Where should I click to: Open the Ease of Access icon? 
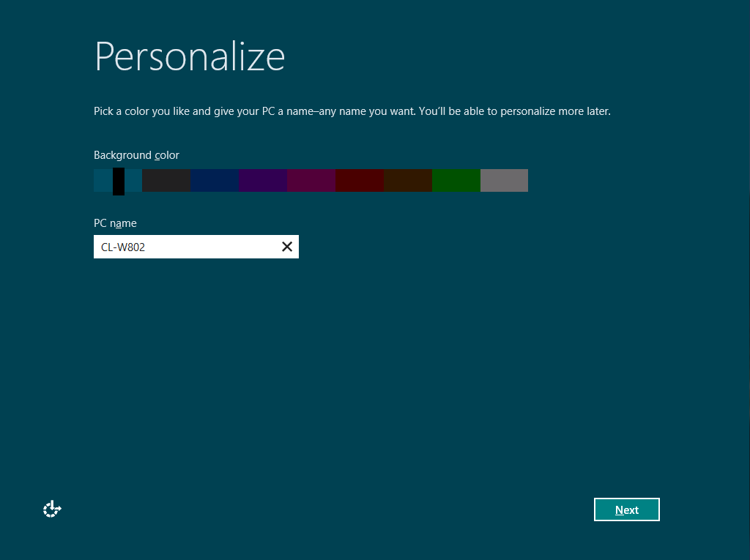point(52,509)
